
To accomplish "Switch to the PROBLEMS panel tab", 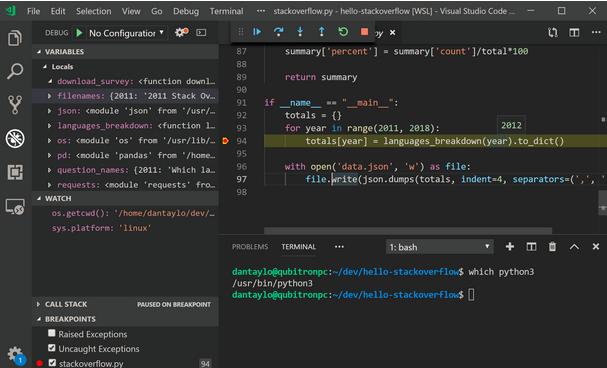I will click(x=250, y=246).
